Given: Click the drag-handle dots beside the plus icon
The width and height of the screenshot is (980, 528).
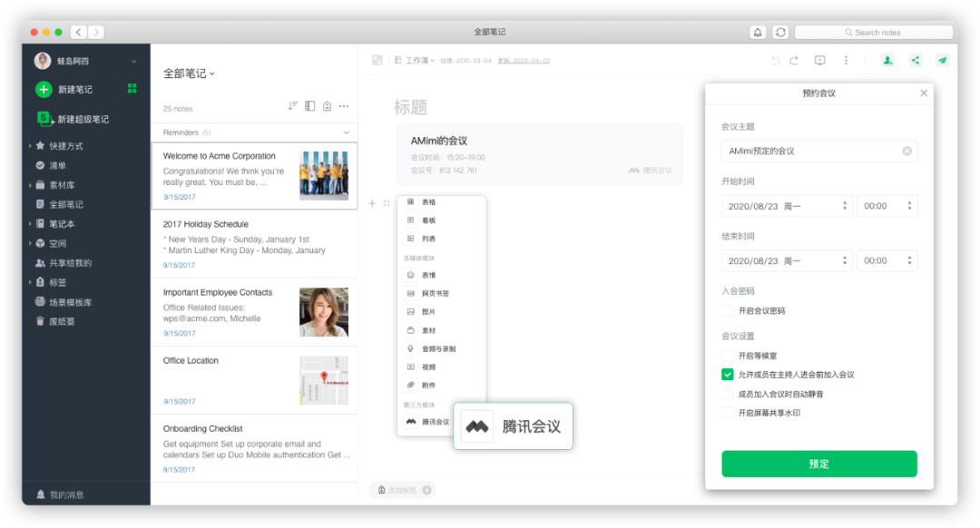Looking at the screenshot, I should [387, 203].
